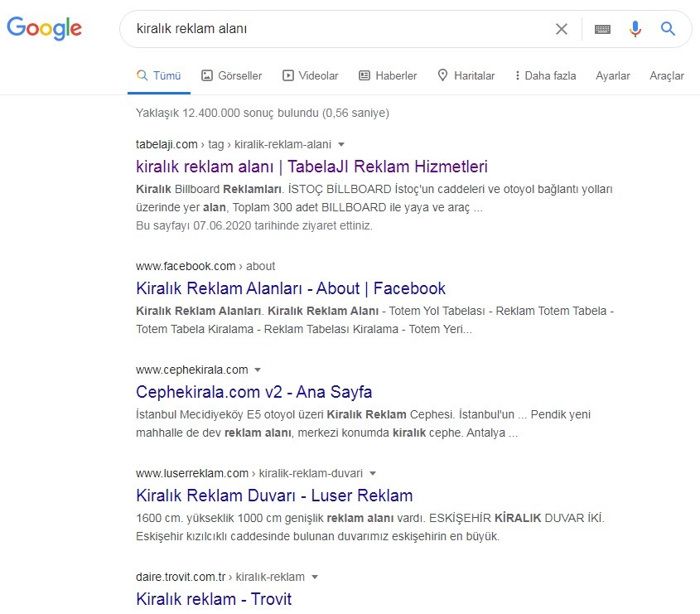This screenshot has height=614, width=700.
Task: Open Ayarlar settings menu
Action: (612, 75)
